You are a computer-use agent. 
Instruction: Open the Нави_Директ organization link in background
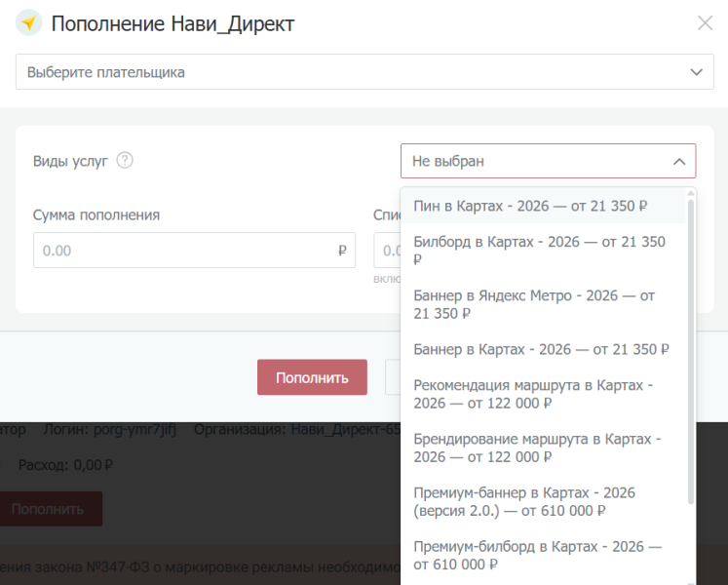[x=345, y=429]
